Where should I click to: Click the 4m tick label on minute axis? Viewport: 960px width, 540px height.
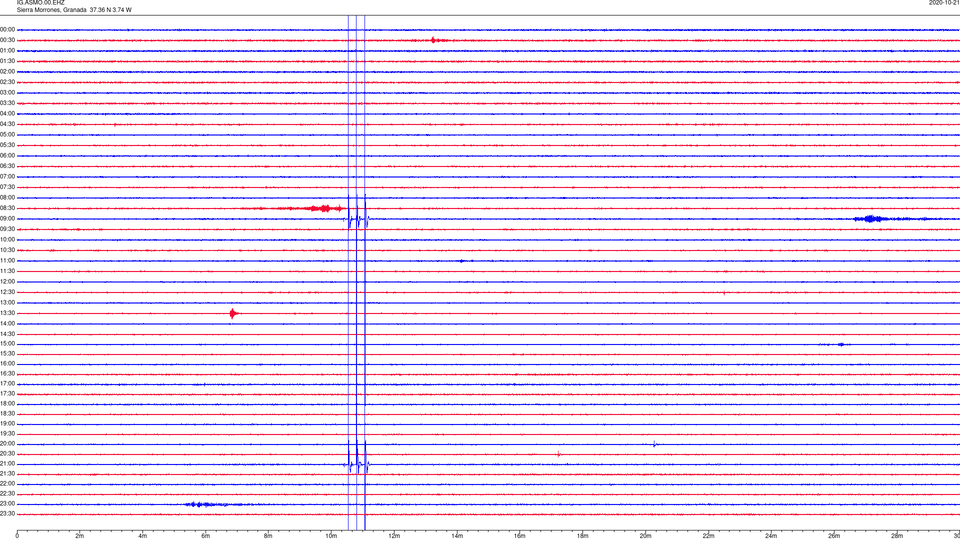point(143,536)
